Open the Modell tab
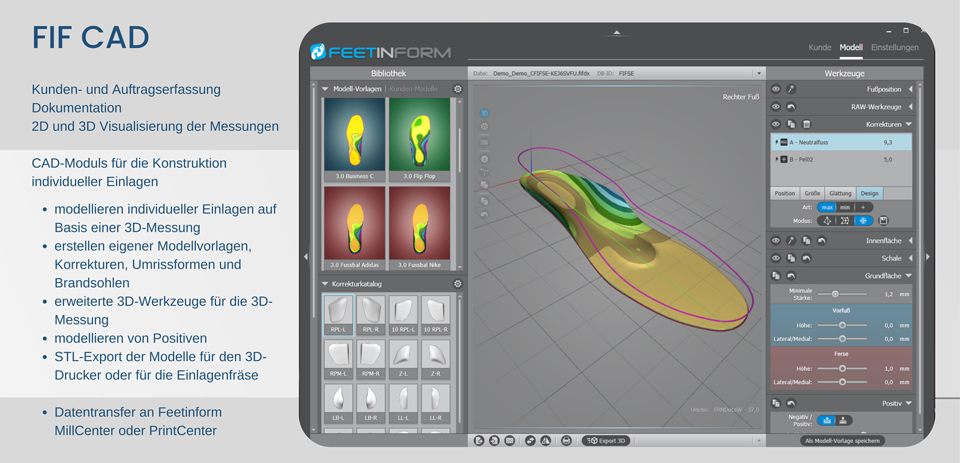 pyautogui.click(x=851, y=47)
